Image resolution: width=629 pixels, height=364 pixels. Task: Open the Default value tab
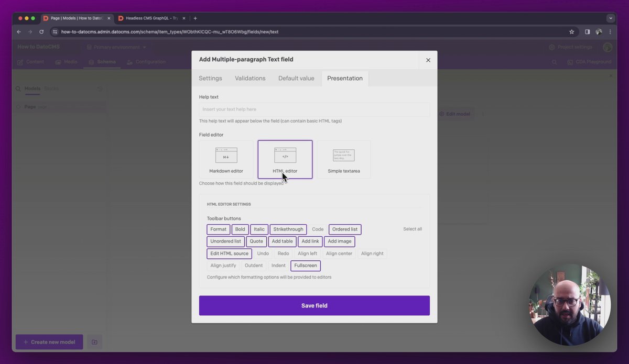pyautogui.click(x=296, y=79)
